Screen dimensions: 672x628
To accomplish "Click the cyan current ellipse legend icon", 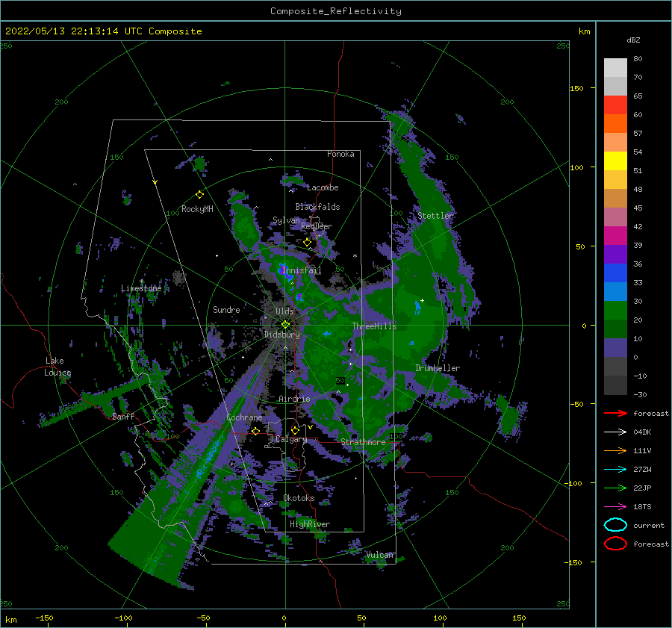I will point(615,525).
